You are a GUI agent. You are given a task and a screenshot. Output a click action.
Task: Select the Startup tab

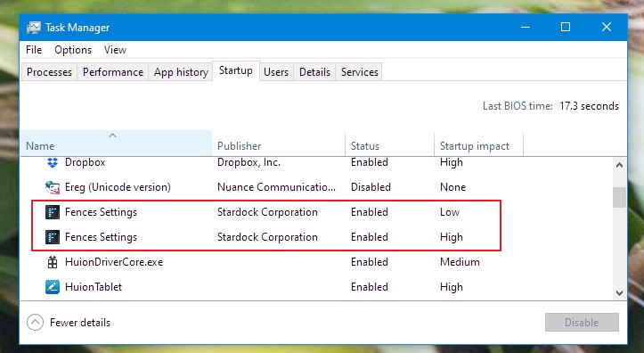[236, 70]
